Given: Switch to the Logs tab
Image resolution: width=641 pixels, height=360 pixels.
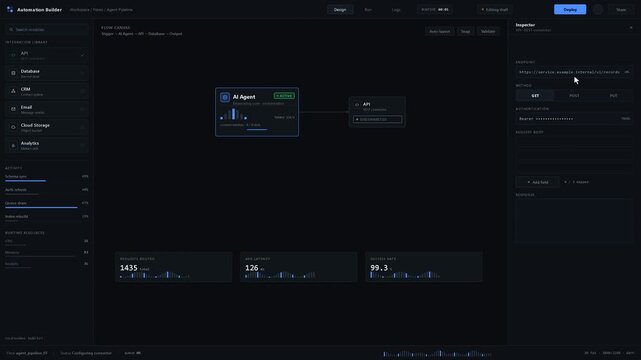Looking at the screenshot, I should tap(396, 9).
